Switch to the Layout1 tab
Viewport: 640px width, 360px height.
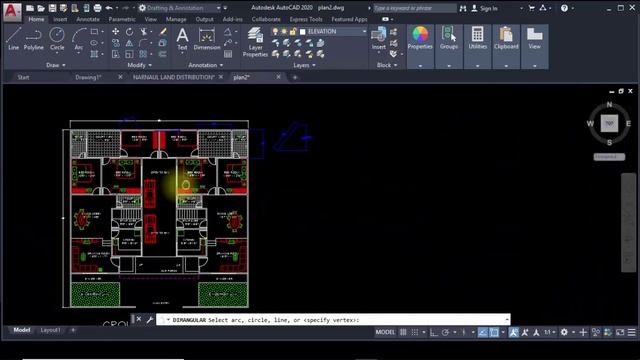click(50, 330)
